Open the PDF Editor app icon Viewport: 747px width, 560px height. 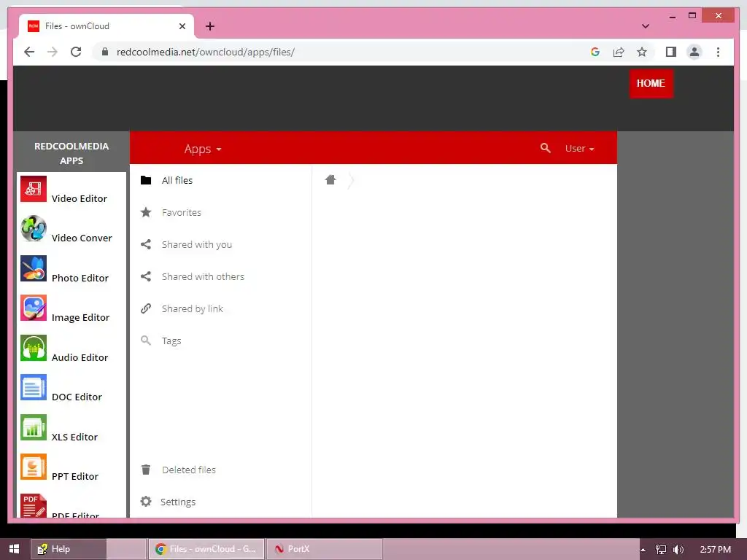coord(34,506)
